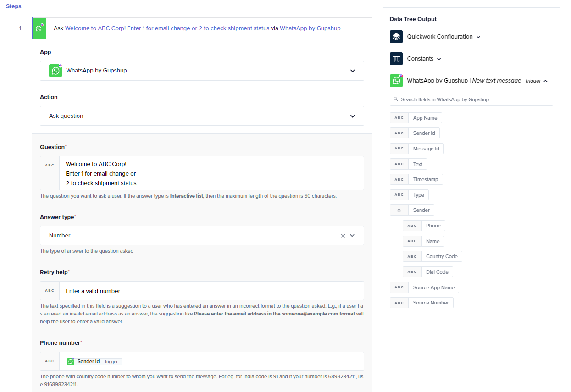Expand the Constants section
The height and width of the screenshot is (392, 571).
tap(439, 59)
